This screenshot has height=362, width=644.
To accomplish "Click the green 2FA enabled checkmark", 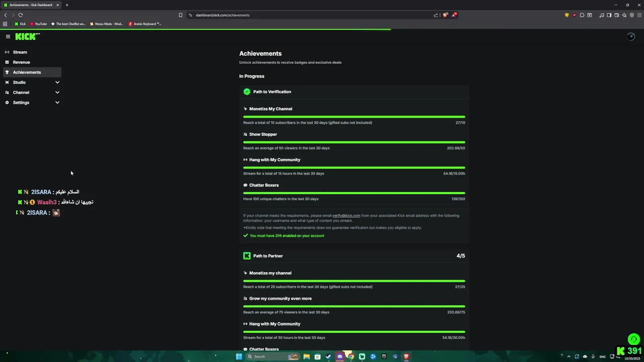I will pyautogui.click(x=246, y=236).
